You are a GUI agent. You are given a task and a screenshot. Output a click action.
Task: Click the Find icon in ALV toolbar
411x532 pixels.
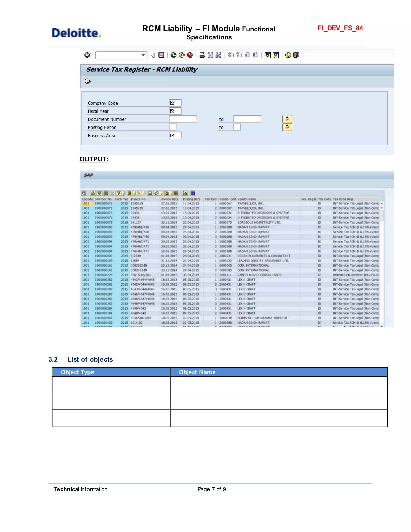tap(106, 193)
